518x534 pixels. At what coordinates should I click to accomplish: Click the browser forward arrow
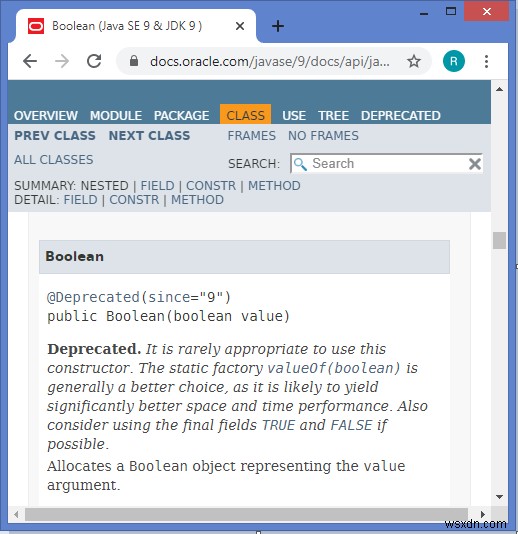click(x=62, y=61)
